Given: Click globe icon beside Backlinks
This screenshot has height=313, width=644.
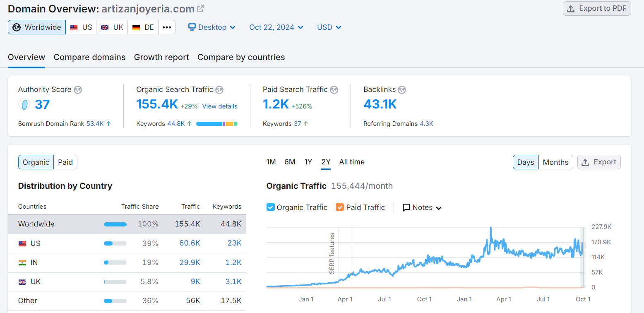Looking at the screenshot, I should pos(402,90).
